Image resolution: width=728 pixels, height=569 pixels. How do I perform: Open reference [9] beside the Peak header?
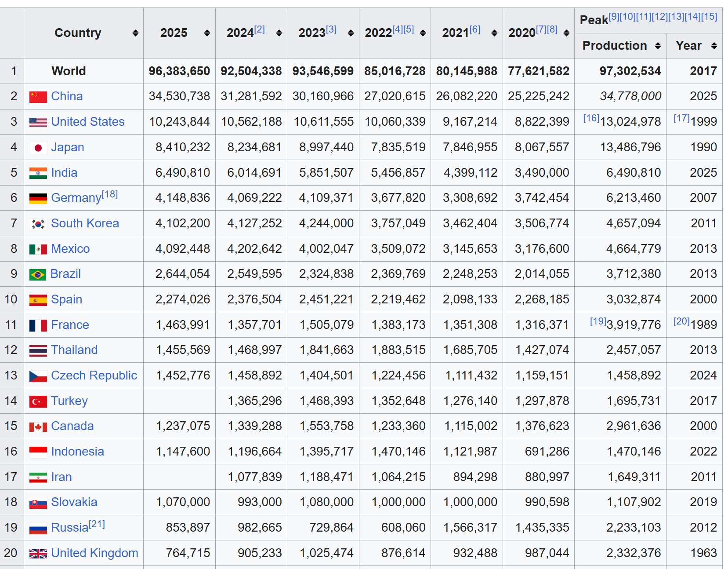(x=614, y=17)
